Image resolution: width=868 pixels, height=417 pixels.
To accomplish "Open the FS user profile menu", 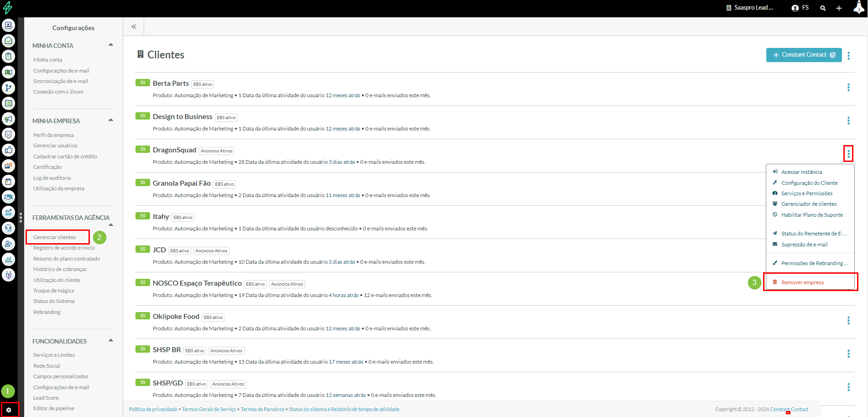I will [x=800, y=8].
